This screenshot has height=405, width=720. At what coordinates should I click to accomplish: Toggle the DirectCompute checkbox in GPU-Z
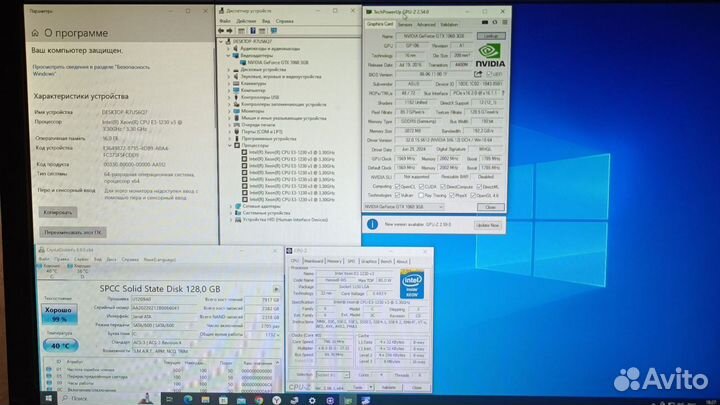click(443, 187)
